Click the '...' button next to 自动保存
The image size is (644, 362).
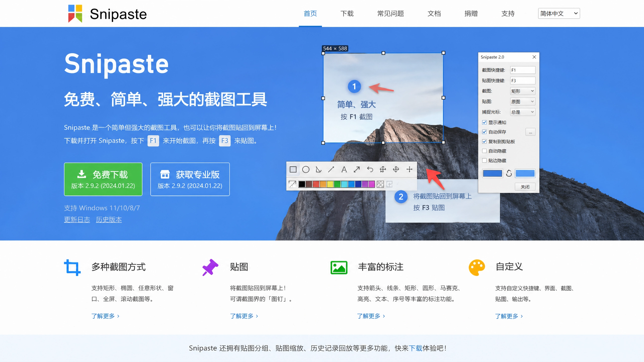tap(530, 132)
